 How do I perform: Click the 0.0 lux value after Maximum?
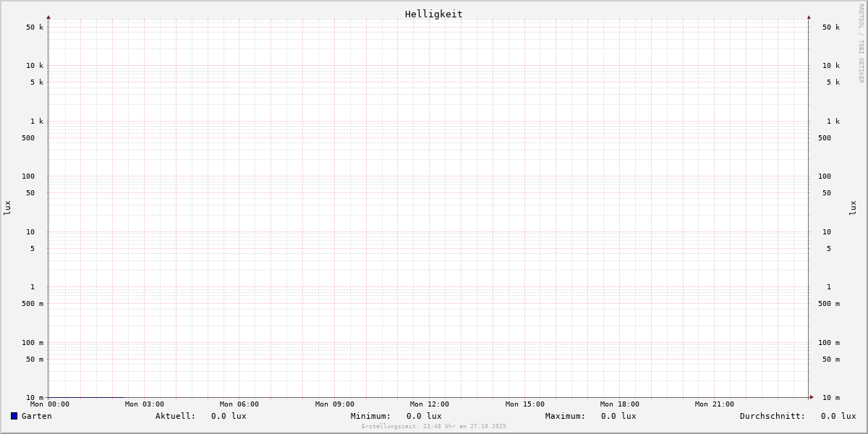(618, 416)
